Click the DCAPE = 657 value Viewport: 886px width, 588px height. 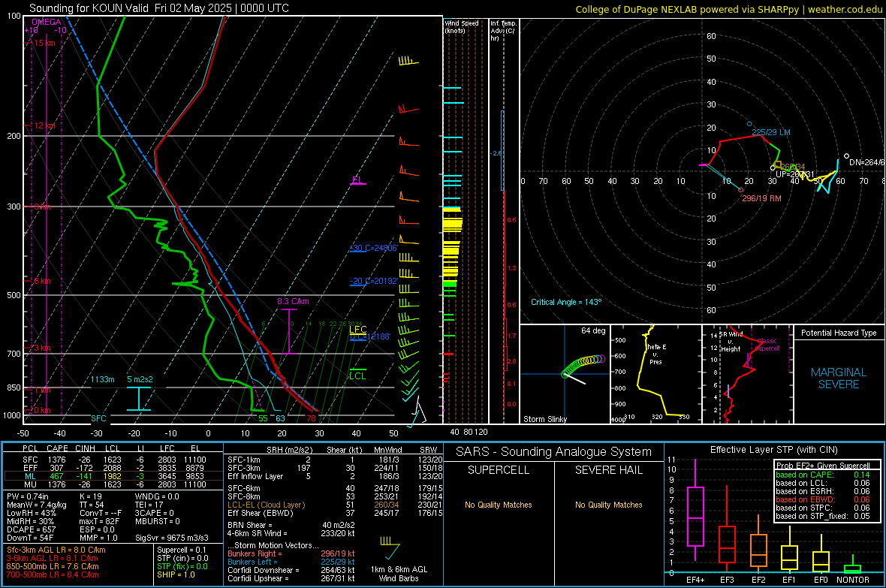[x=30, y=529]
